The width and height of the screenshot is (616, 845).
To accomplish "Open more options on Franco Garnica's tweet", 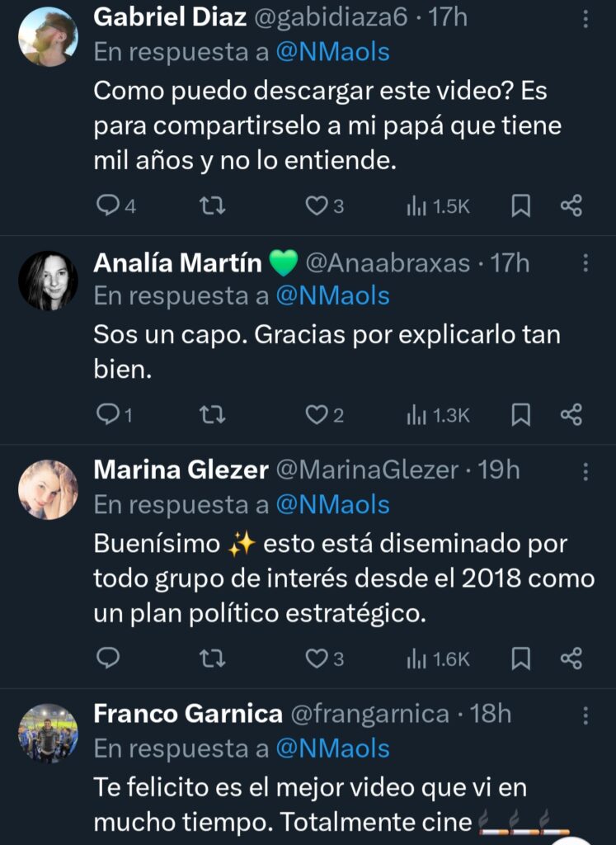I will [x=585, y=715].
